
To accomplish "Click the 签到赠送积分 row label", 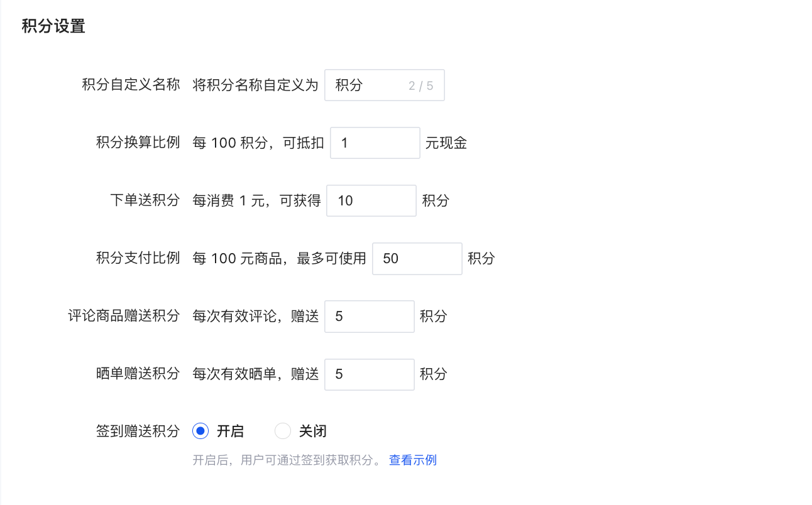I will [x=138, y=432].
